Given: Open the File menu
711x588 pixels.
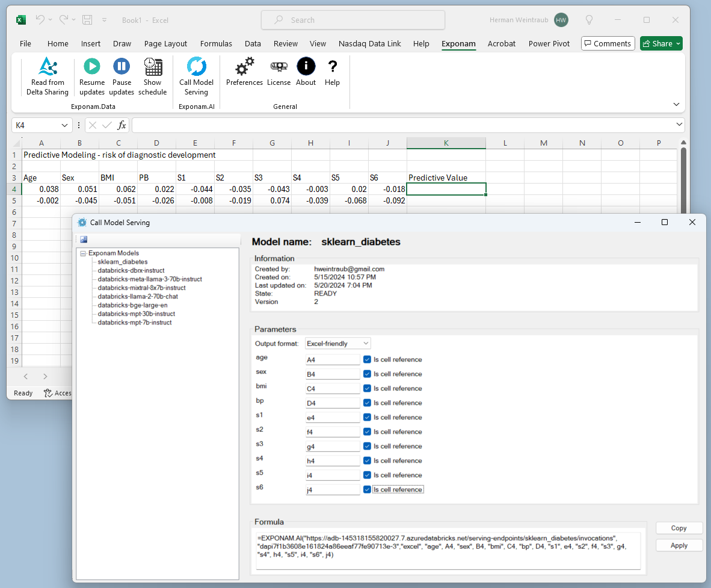Looking at the screenshot, I should point(25,43).
